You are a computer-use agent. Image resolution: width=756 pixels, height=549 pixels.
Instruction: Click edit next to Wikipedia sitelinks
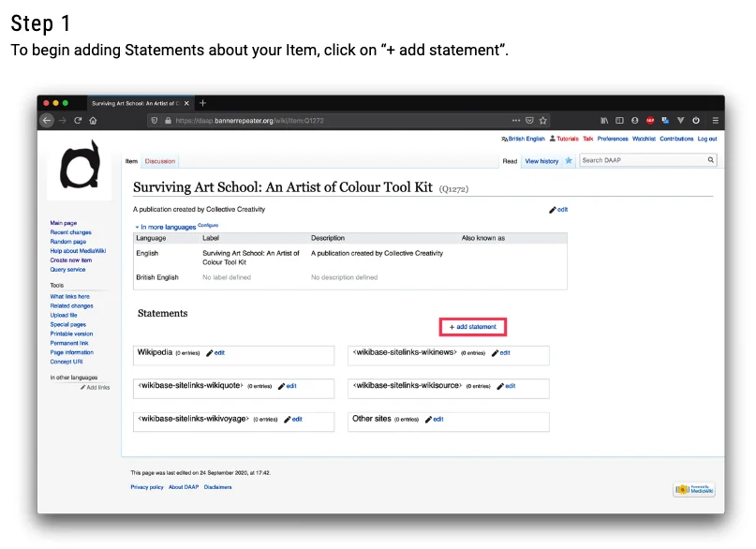coord(216,353)
